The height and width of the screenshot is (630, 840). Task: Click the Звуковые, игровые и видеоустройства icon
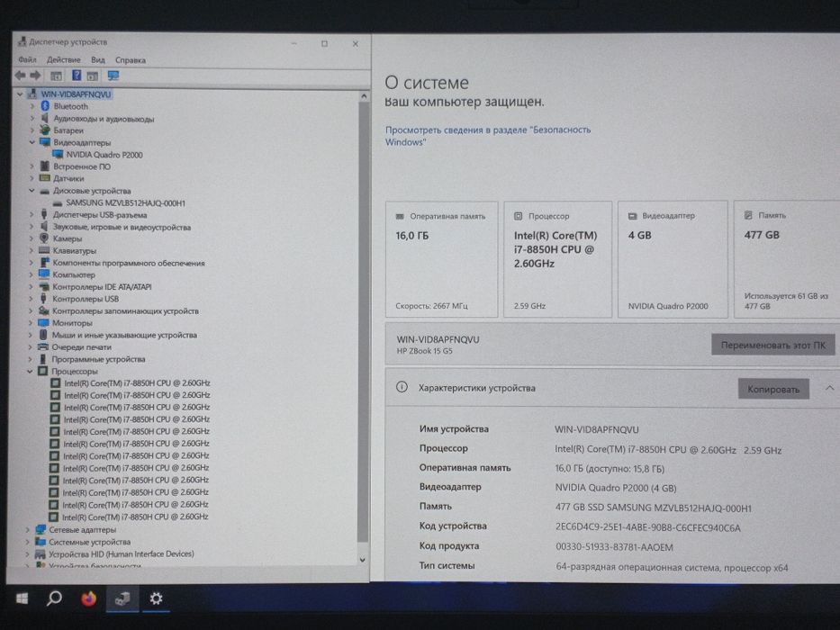[x=44, y=227]
